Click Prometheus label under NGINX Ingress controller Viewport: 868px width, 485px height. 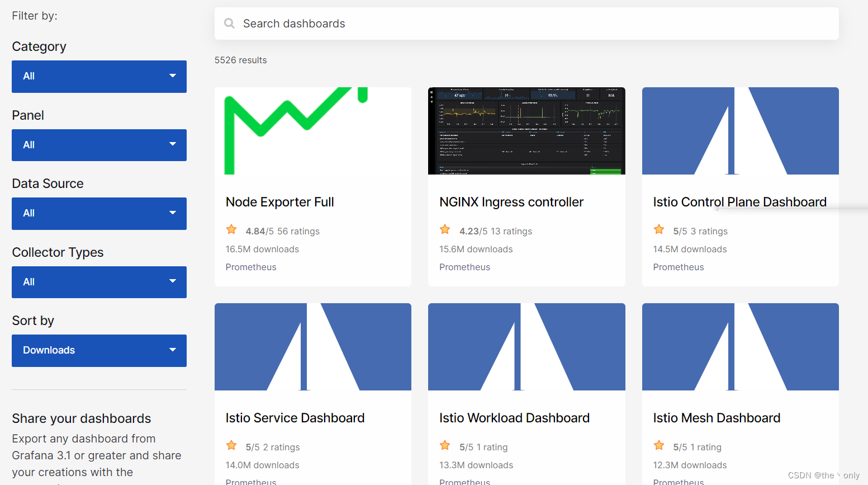pos(464,267)
